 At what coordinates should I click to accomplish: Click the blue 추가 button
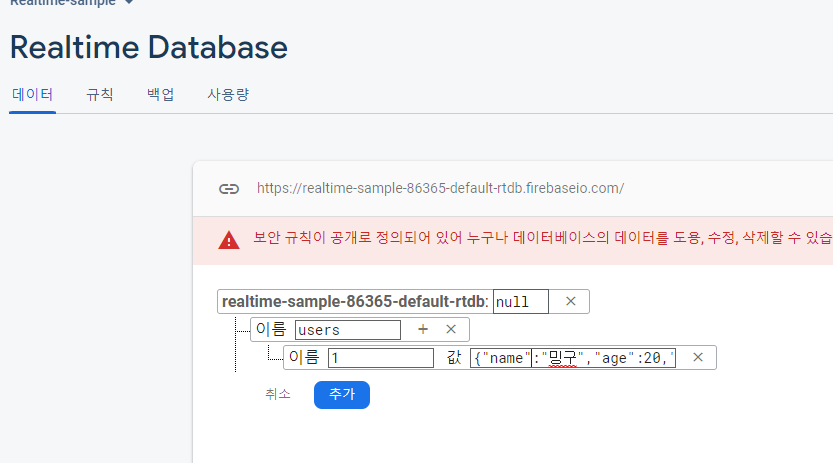(342, 395)
